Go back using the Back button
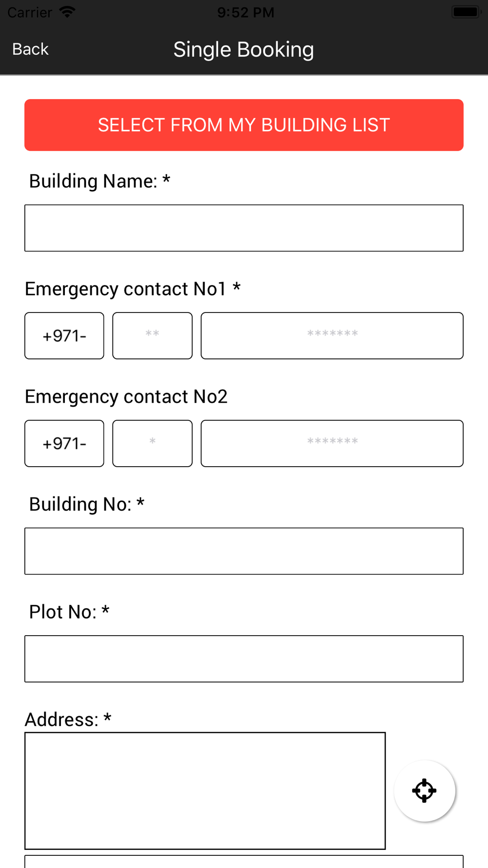The width and height of the screenshot is (488, 868). [x=30, y=49]
